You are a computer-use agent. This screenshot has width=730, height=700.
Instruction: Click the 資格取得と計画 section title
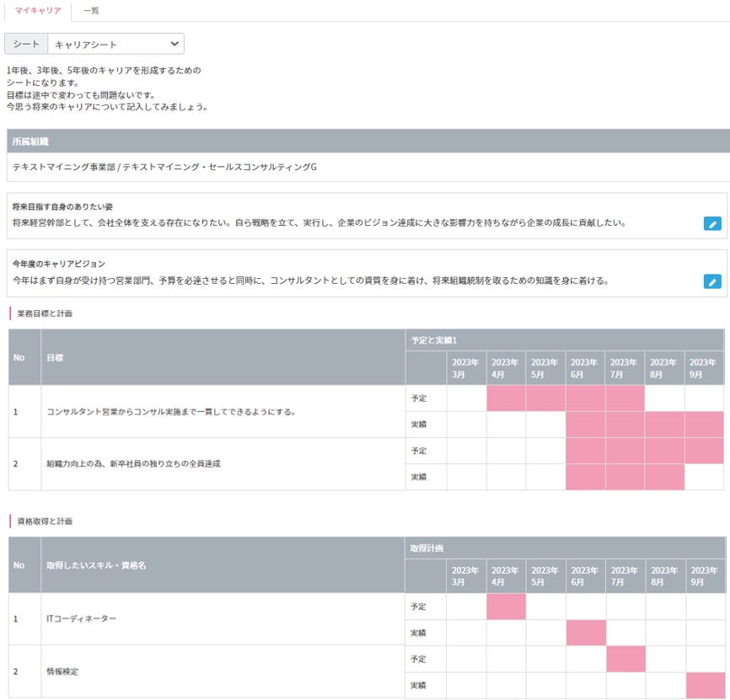(45, 521)
